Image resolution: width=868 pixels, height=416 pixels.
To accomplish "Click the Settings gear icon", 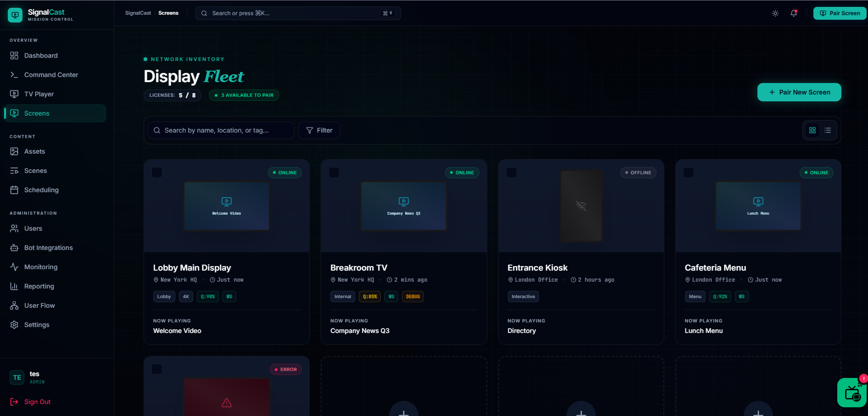I will click(14, 325).
